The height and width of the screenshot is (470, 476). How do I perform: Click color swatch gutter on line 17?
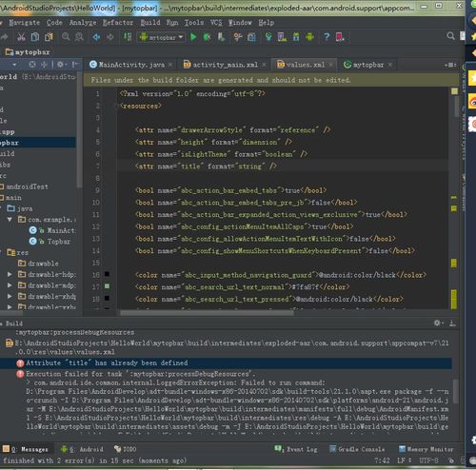[x=107, y=286]
